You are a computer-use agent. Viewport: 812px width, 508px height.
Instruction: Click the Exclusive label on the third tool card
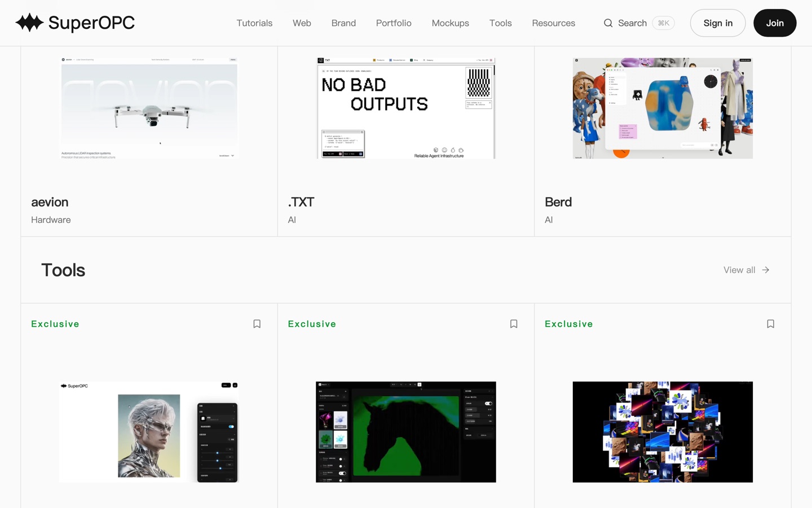(569, 324)
